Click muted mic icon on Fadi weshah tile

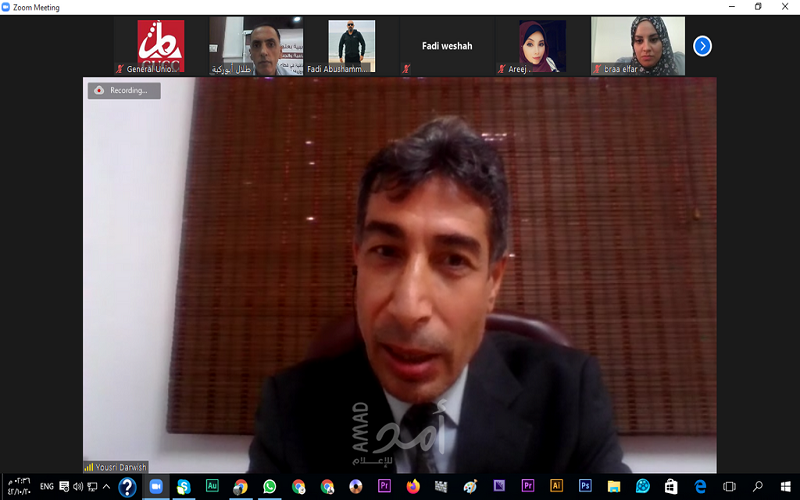(x=406, y=69)
